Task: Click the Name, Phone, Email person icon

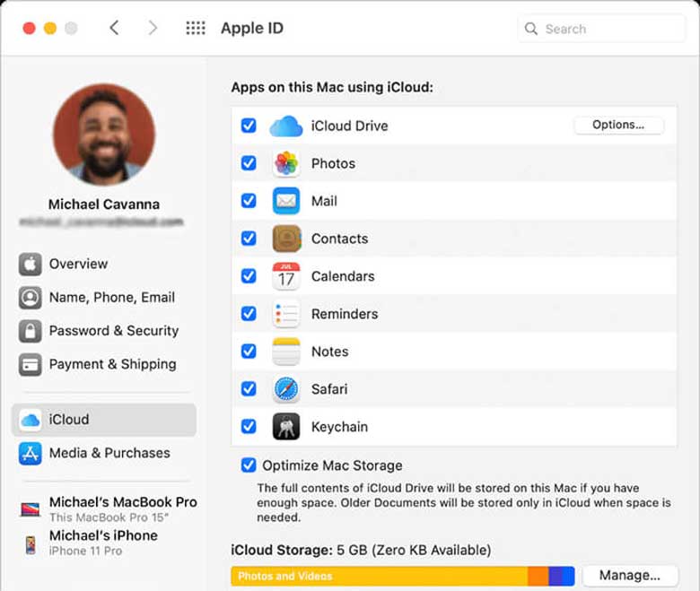Action: pyautogui.click(x=30, y=298)
